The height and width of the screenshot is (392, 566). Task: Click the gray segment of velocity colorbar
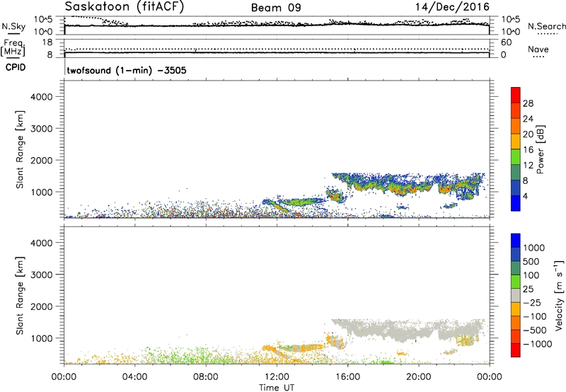pyautogui.click(x=516, y=296)
